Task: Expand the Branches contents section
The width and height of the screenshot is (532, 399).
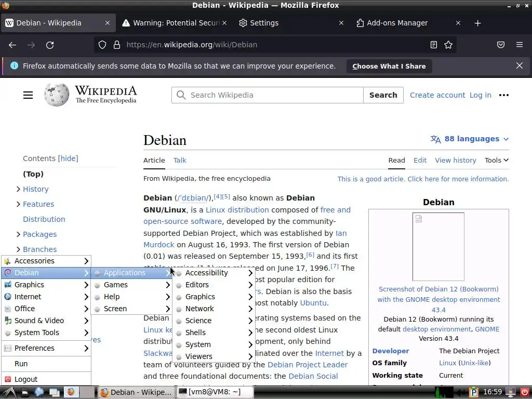Action: (x=18, y=249)
